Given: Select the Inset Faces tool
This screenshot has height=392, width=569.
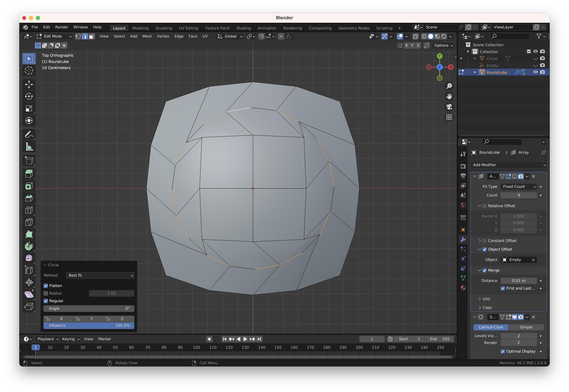Looking at the screenshot, I should (x=29, y=186).
